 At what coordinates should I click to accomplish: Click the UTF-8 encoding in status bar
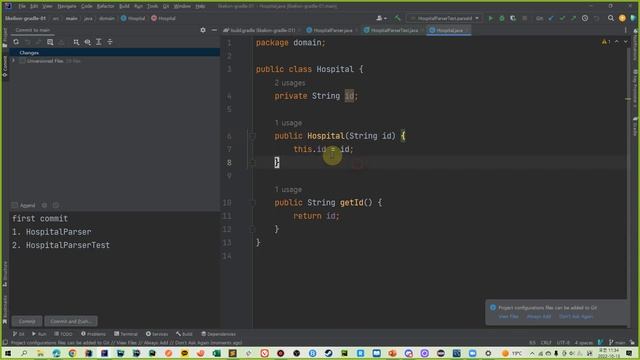(563, 342)
